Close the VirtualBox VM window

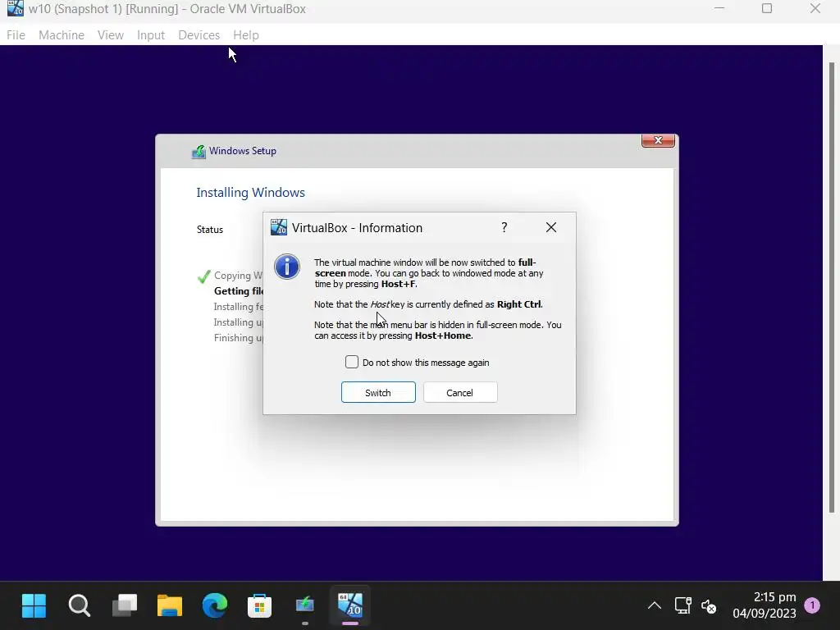coord(815,8)
